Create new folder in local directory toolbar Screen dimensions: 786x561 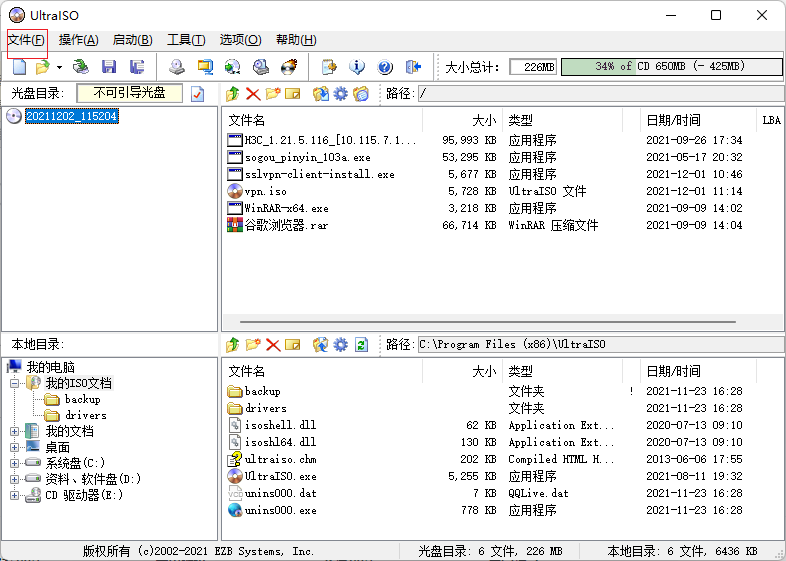coord(253,344)
